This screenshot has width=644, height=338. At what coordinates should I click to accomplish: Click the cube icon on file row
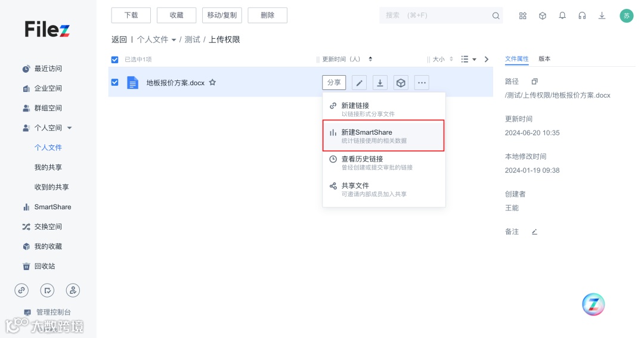tap(401, 83)
